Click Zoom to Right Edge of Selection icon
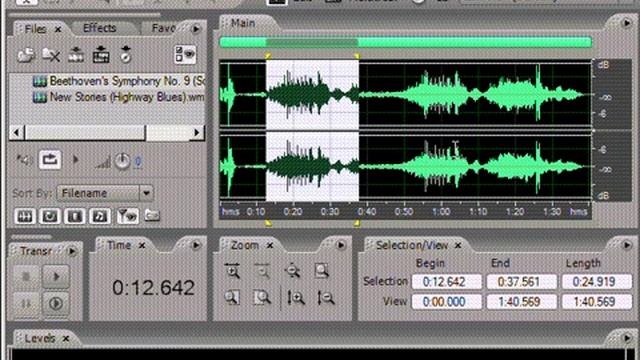Screen dimensions: 640x360 click(262, 298)
